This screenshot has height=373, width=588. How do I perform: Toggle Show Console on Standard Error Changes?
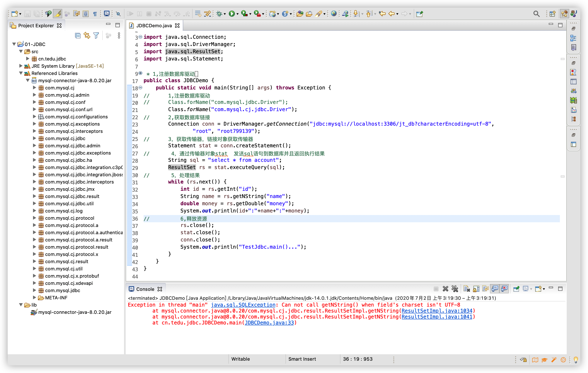(504, 289)
